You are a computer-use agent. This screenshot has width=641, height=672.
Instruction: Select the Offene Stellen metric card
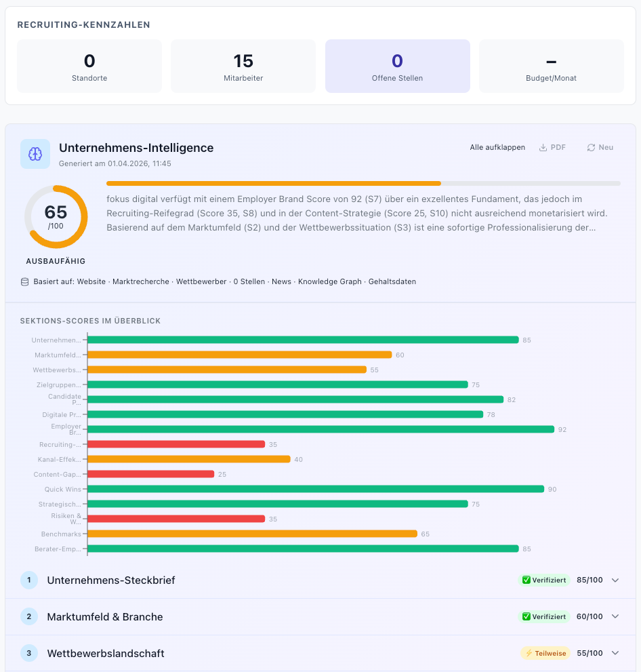[x=397, y=66]
